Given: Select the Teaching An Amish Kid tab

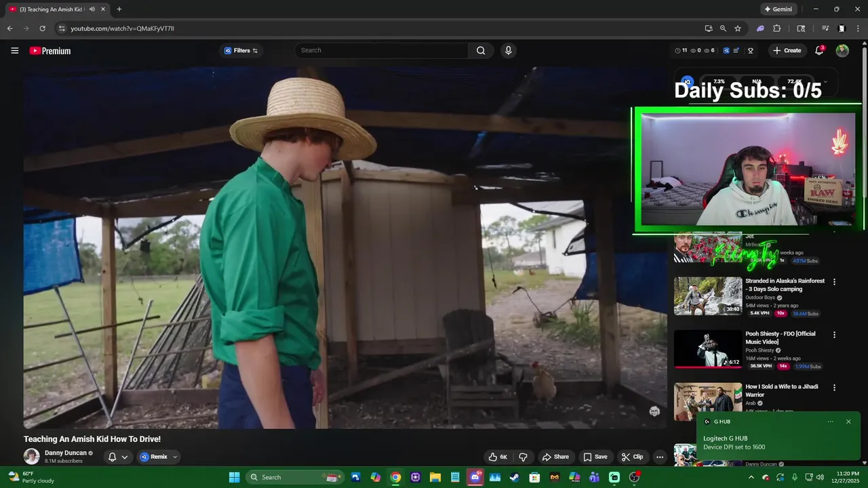Looking at the screenshot, I should (x=57, y=9).
